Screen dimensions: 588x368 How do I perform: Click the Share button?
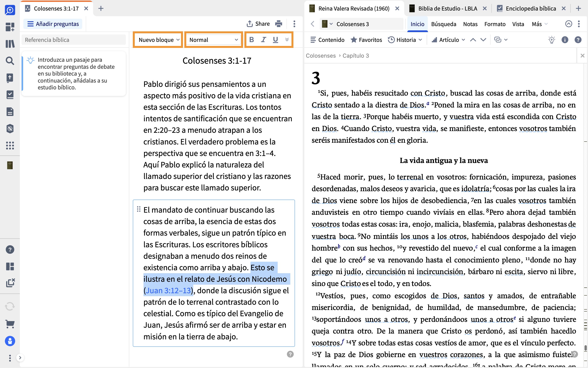tap(258, 24)
